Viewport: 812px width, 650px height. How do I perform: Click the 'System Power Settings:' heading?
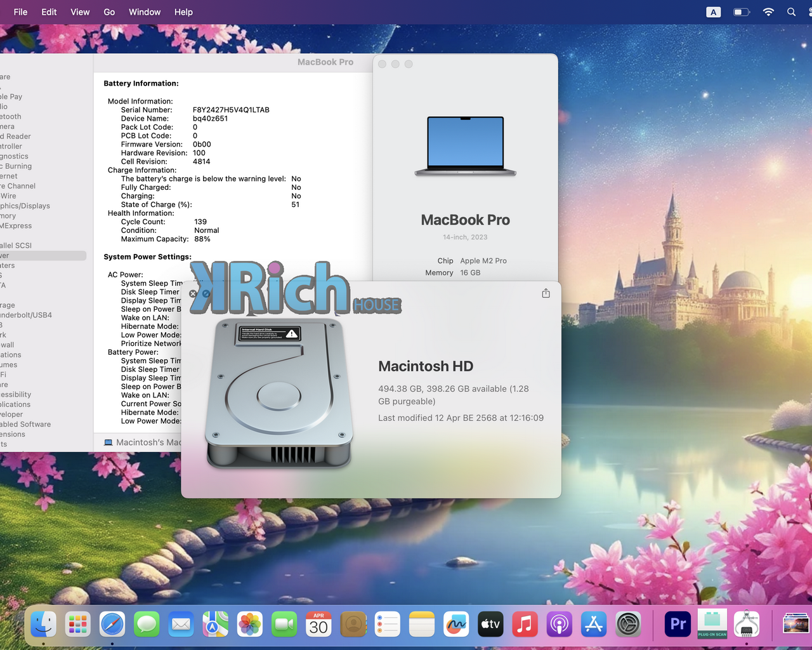pos(147,256)
